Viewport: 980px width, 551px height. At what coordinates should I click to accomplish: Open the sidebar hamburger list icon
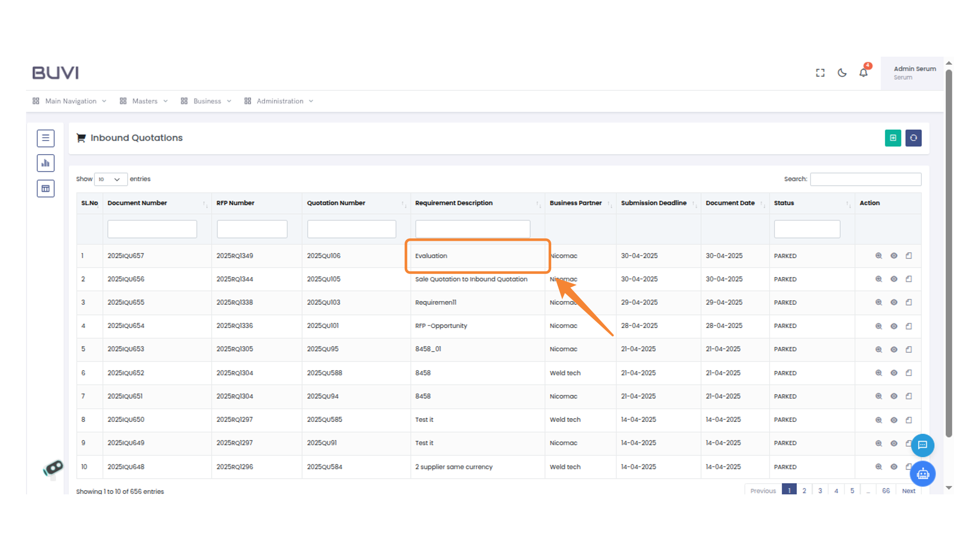(45, 138)
